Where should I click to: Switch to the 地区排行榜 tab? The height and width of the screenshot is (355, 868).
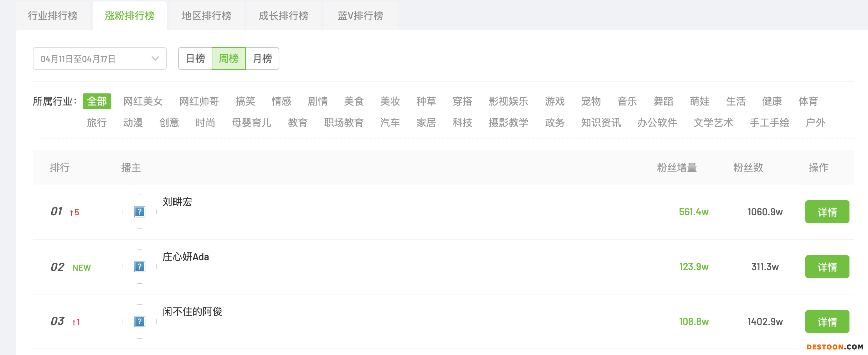pos(207,16)
